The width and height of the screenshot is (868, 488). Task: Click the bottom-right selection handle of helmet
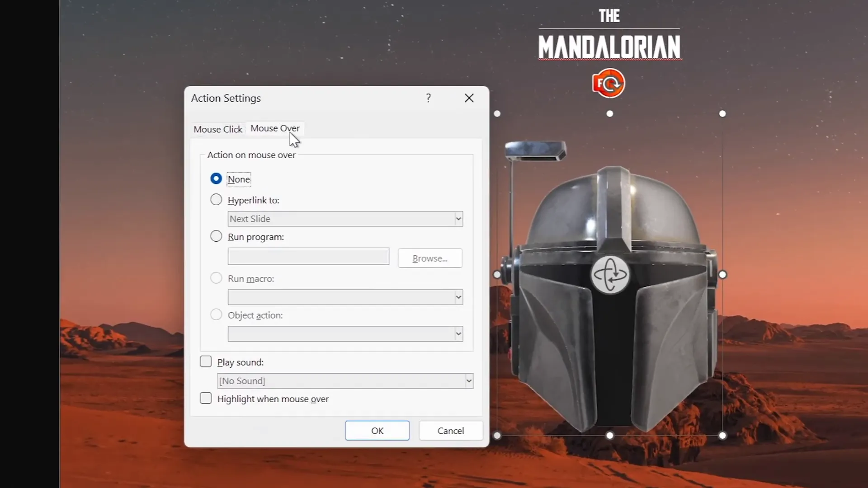tap(722, 436)
